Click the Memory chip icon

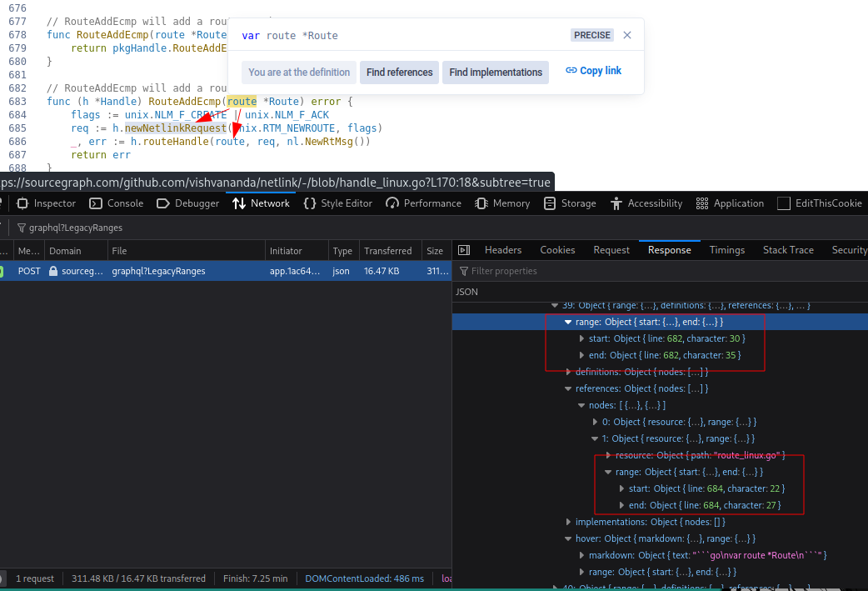click(481, 203)
